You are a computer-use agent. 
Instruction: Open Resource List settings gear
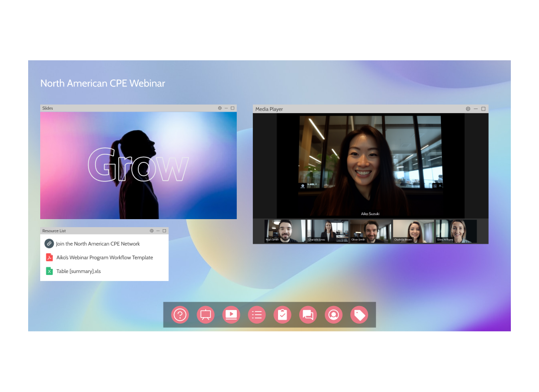[152, 231]
